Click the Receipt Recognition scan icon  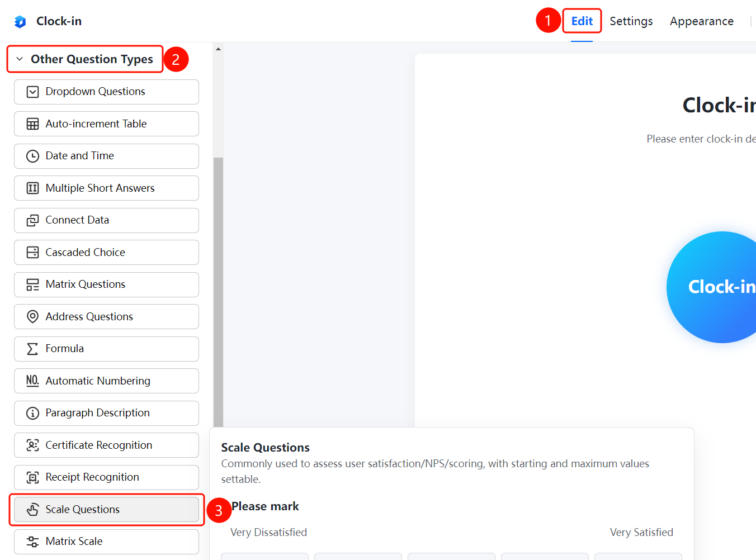click(33, 477)
